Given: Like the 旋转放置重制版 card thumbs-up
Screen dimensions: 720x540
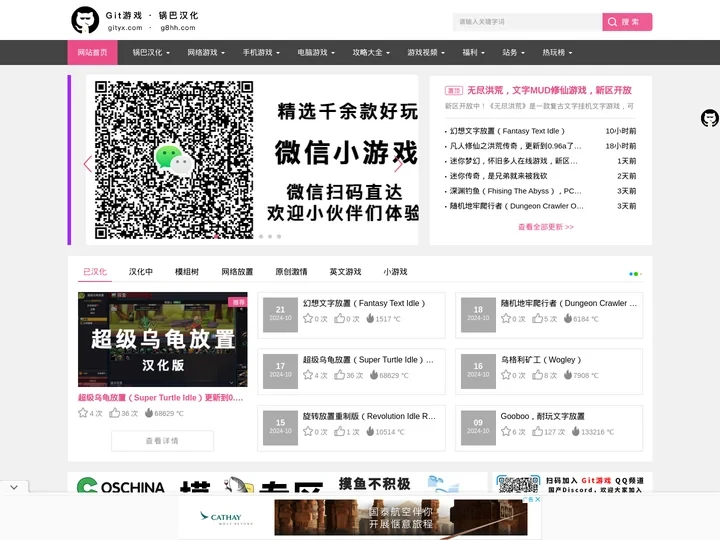Looking at the screenshot, I should (339, 431).
